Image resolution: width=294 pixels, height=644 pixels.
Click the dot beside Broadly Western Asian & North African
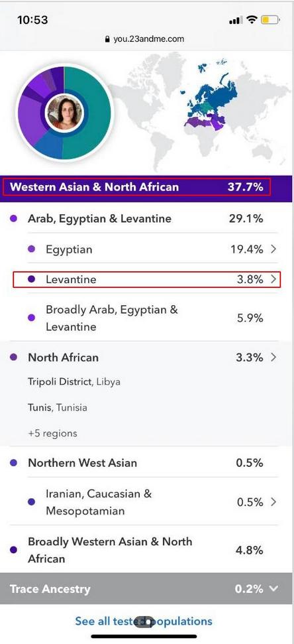(13, 550)
